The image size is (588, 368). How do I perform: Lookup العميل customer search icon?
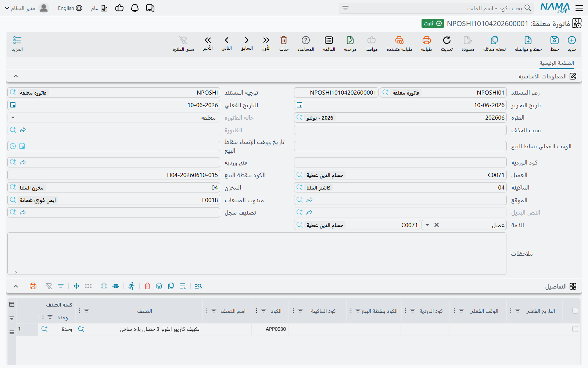click(x=300, y=175)
